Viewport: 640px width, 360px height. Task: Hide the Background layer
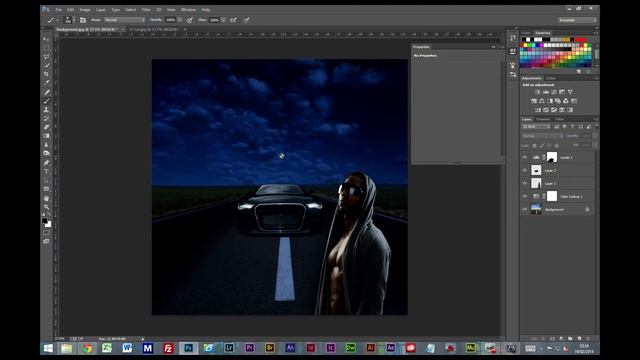525,209
